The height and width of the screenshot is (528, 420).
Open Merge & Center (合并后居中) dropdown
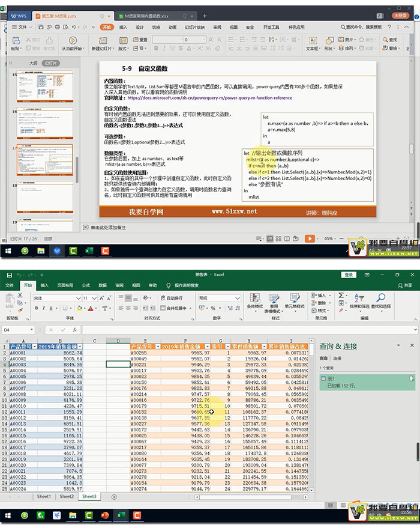[x=190, y=308]
